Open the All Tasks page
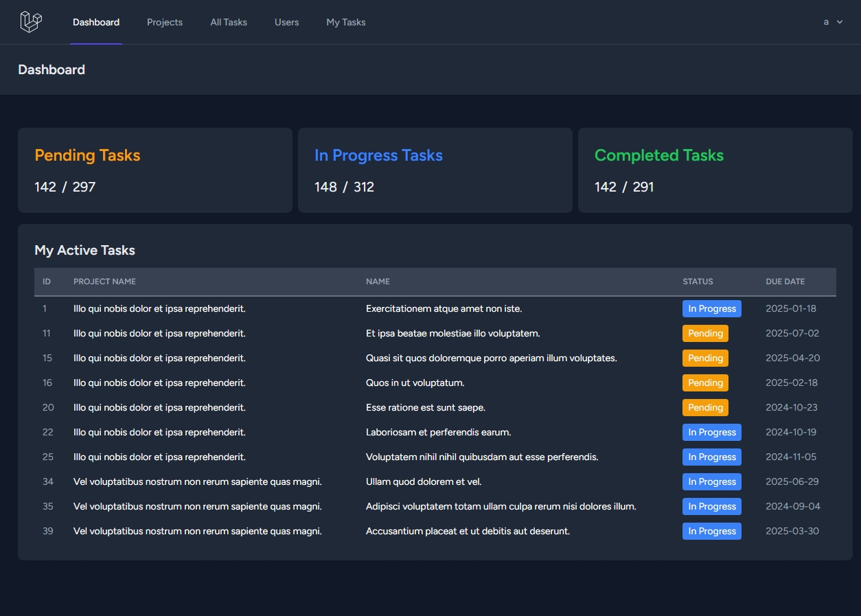 (229, 22)
